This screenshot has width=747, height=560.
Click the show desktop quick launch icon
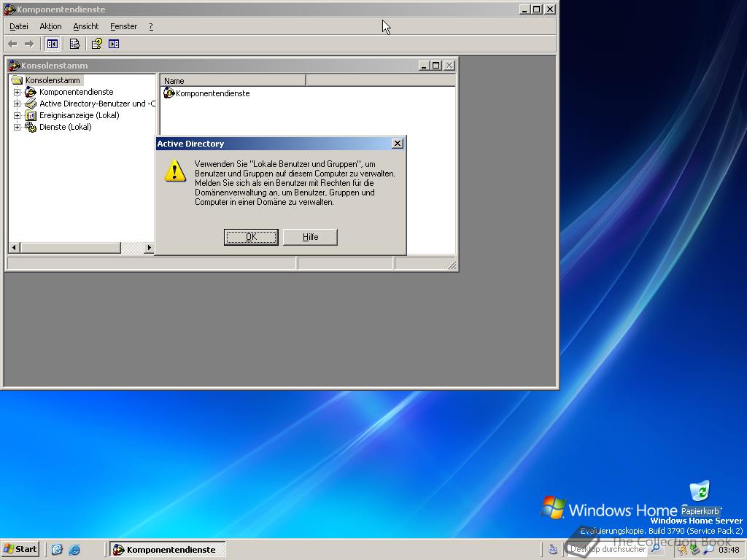click(x=57, y=550)
